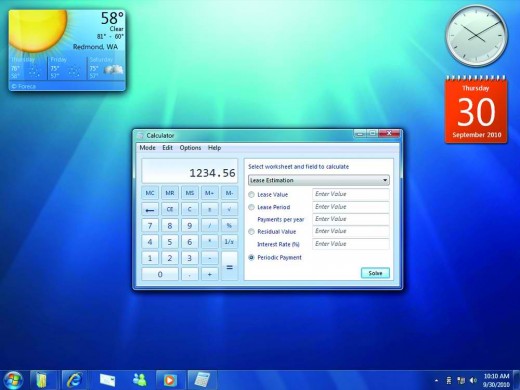Click the Interest Rate input field
This screenshot has width=520, height=390.
351,244
